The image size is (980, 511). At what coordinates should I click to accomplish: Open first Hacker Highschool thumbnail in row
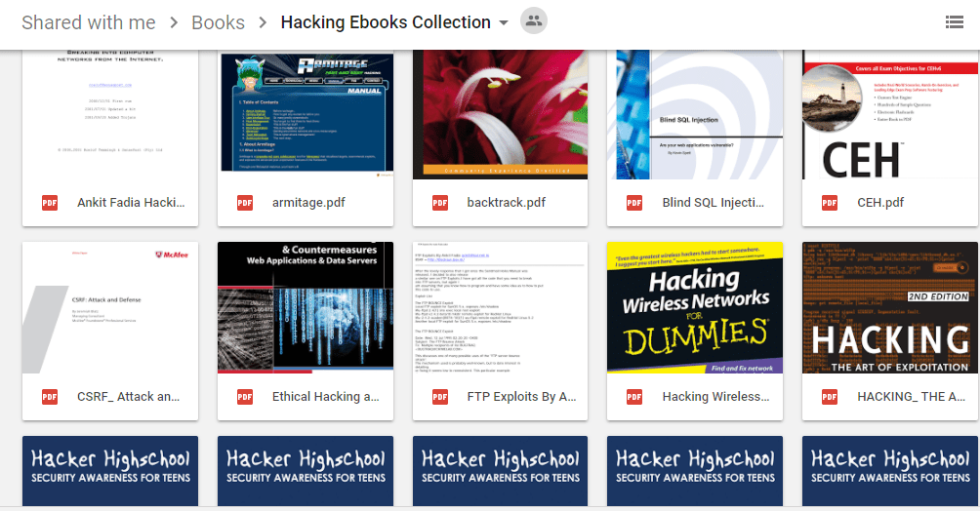coord(110,471)
